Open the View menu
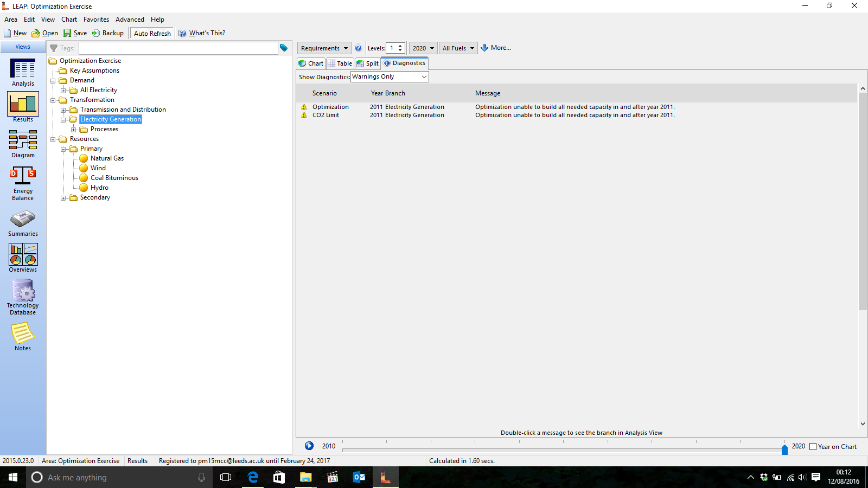868x488 pixels. [x=48, y=20]
